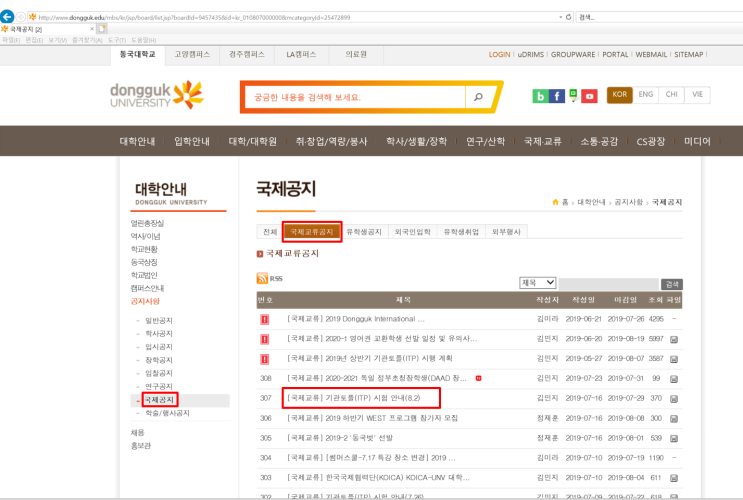The width and height of the screenshot is (743, 500).
Task: Download attachment icon in row 308
Action: pyautogui.click(x=674, y=379)
